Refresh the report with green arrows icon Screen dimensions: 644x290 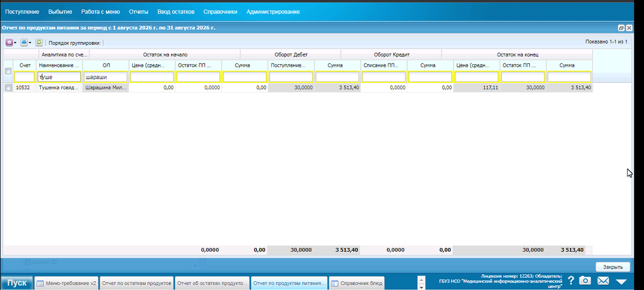[39, 43]
